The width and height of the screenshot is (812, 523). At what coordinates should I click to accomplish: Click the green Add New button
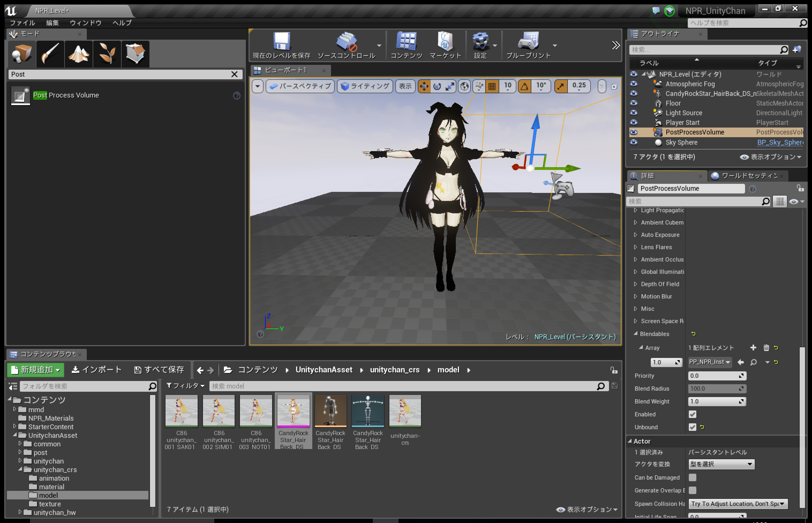point(35,369)
